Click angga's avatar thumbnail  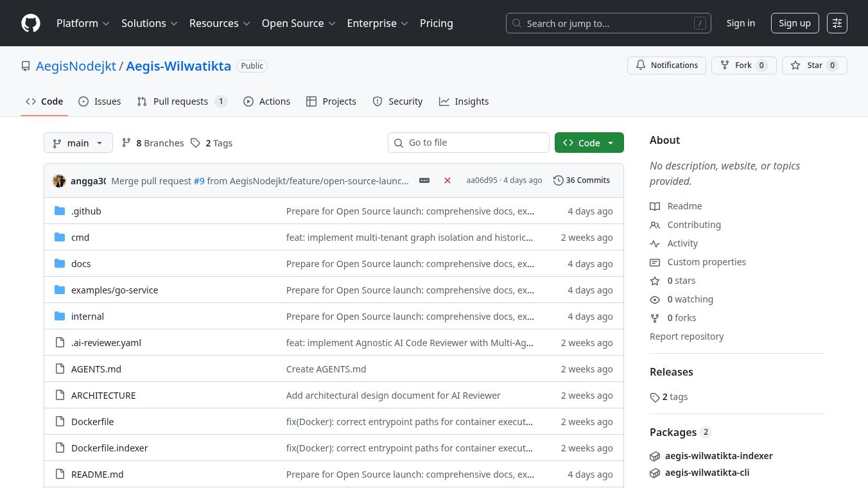coord(59,180)
